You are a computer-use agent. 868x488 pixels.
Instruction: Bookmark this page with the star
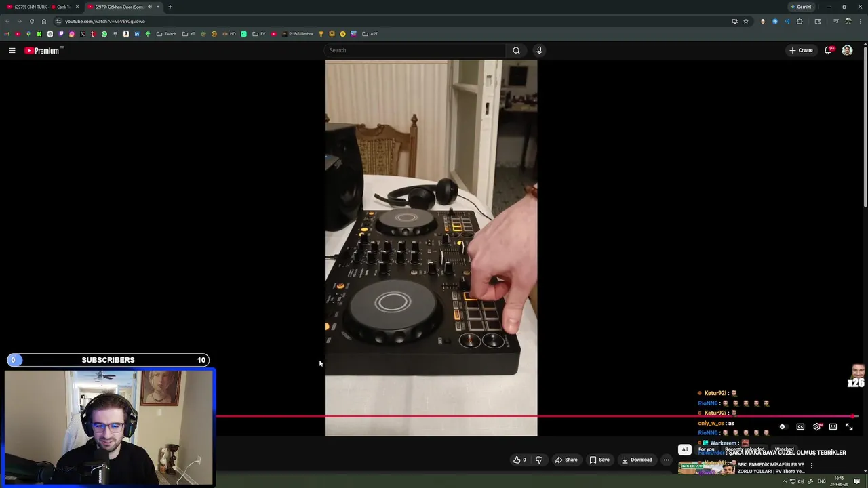(746, 21)
